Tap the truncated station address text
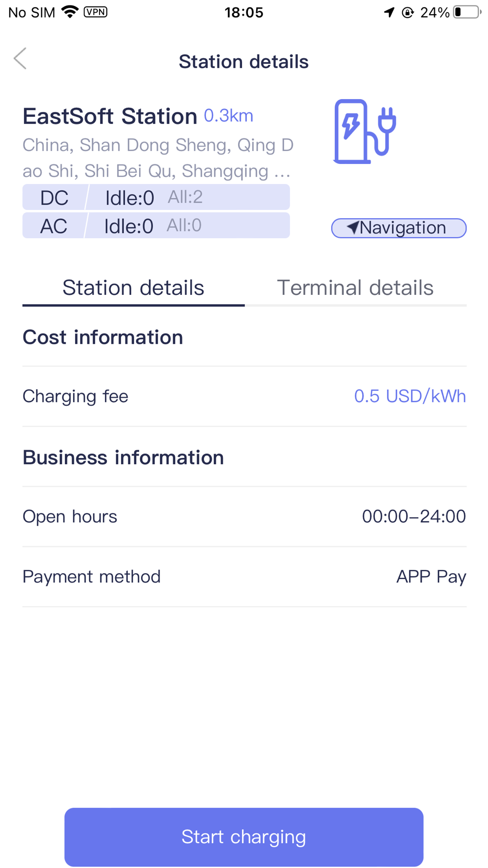 click(157, 158)
